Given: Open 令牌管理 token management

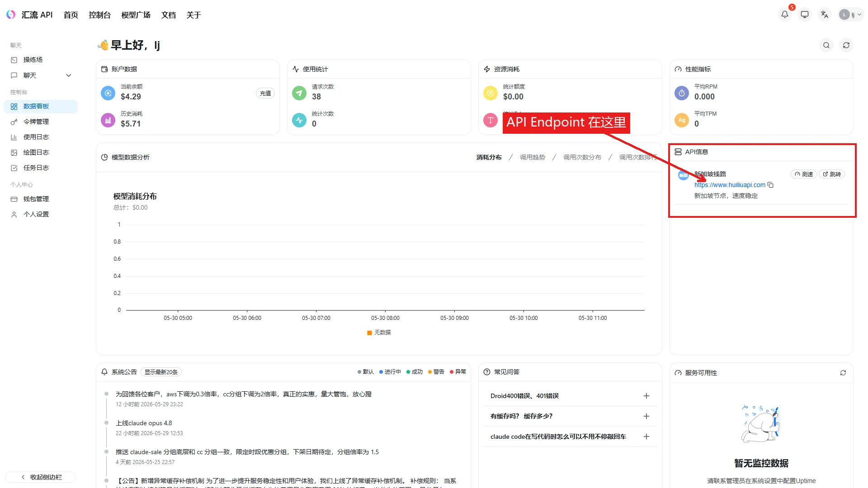Looking at the screenshot, I should click(x=41, y=122).
